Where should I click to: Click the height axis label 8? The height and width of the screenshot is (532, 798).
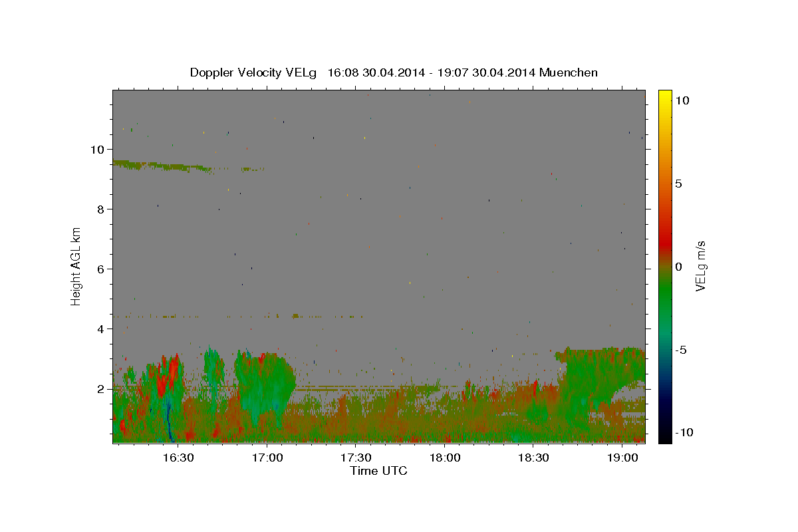[x=101, y=209]
